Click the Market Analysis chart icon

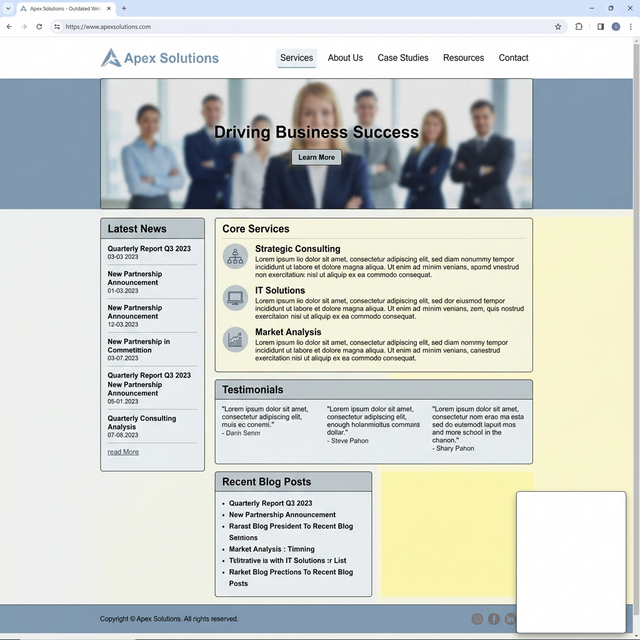(x=235, y=340)
